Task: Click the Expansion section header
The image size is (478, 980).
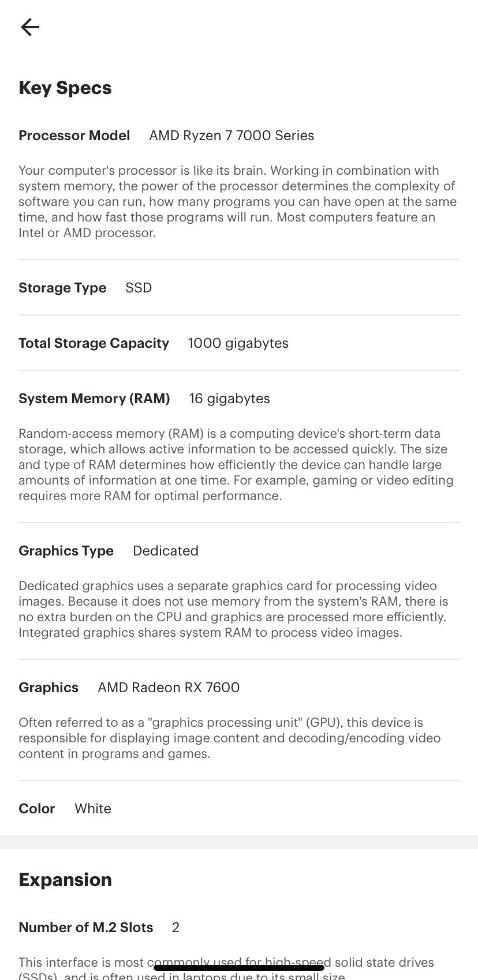Action: [x=65, y=880]
